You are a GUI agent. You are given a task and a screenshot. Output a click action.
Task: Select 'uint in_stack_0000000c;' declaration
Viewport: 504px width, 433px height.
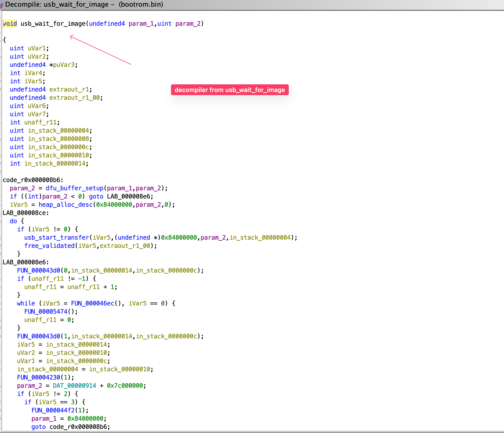51,147
